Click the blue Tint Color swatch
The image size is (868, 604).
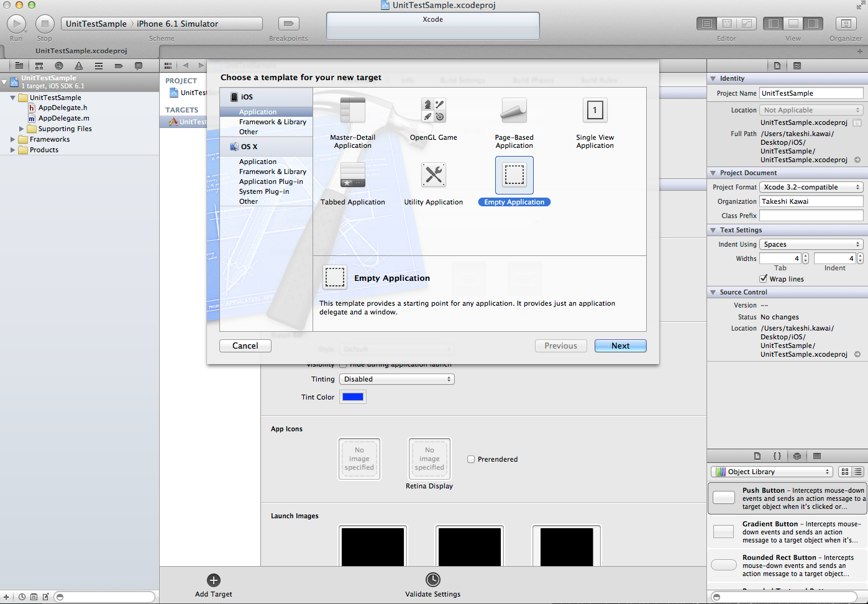click(353, 397)
